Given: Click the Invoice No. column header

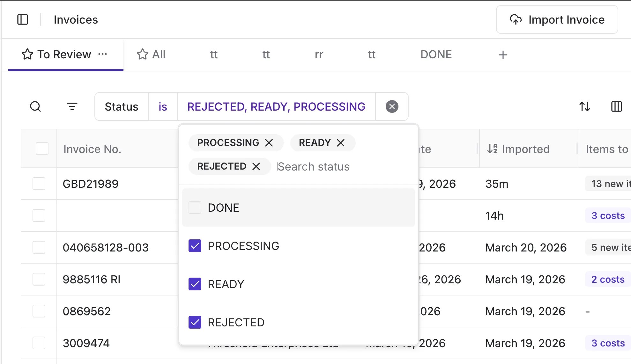Looking at the screenshot, I should click(x=92, y=149).
